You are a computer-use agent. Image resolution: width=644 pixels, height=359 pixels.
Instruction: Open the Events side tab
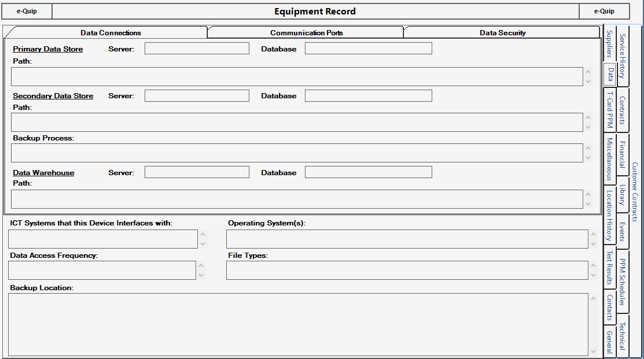(622, 231)
